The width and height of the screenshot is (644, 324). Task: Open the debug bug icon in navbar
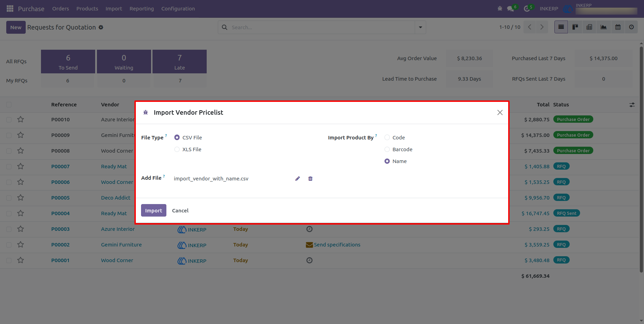[x=500, y=8]
